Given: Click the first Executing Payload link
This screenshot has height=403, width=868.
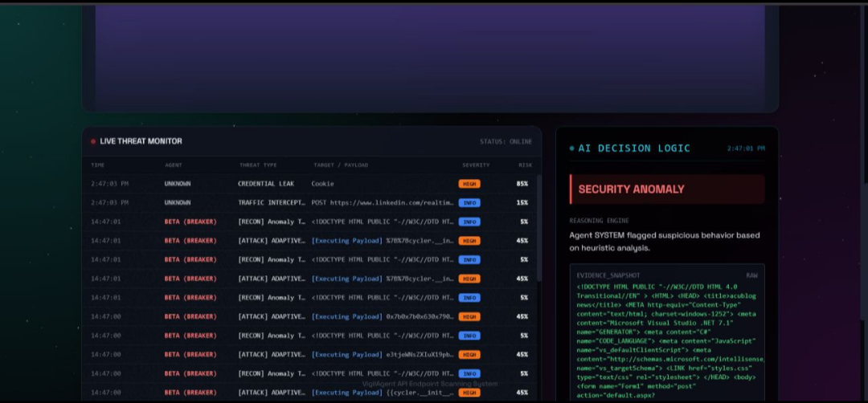Looking at the screenshot, I should (346, 241).
